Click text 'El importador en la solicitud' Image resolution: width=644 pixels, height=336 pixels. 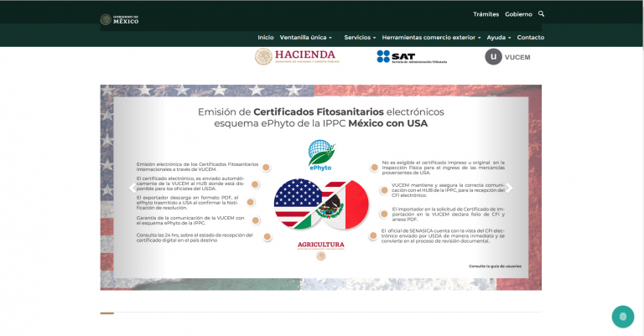click(x=428, y=209)
